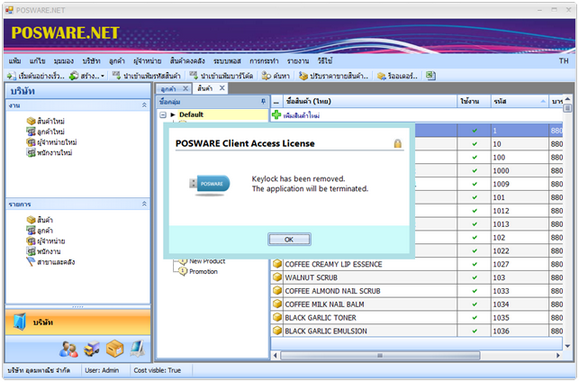The image size is (579, 382).
Task: Toggle ใช้งาน checkmark for code 1012
Action: pyautogui.click(x=474, y=210)
